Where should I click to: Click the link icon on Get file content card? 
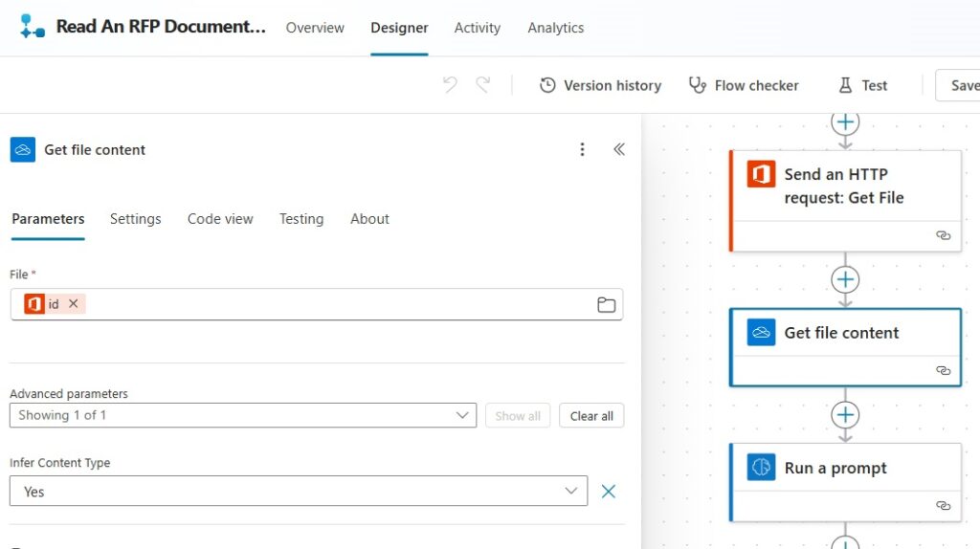tap(943, 370)
